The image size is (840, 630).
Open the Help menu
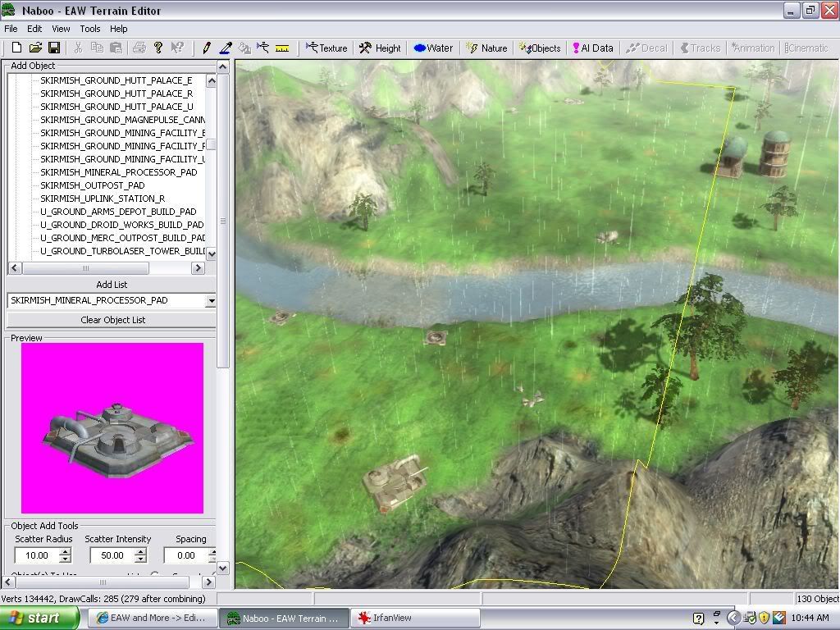pos(118,29)
